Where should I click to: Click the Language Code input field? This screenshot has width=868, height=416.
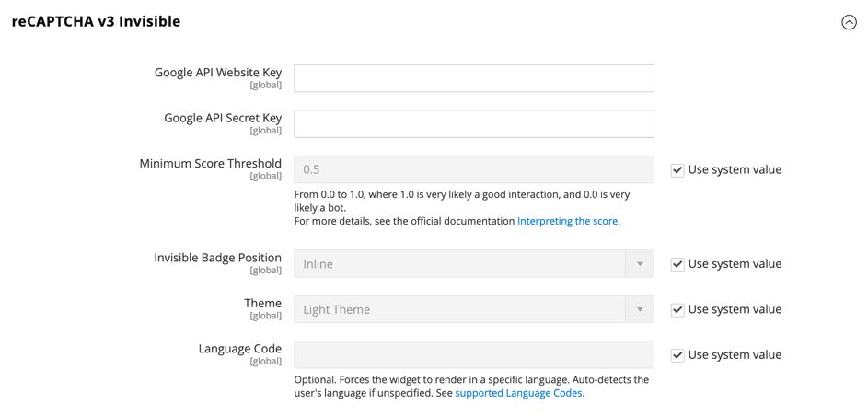pyautogui.click(x=473, y=354)
